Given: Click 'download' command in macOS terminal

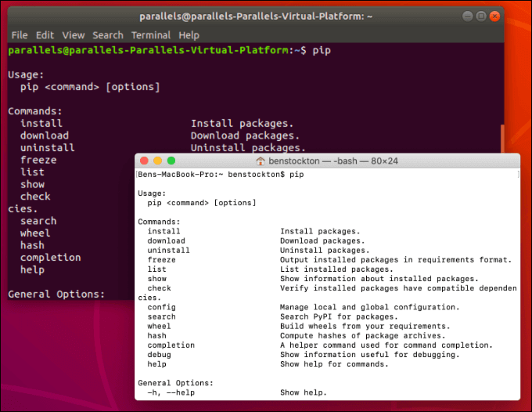Looking at the screenshot, I should [x=166, y=240].
